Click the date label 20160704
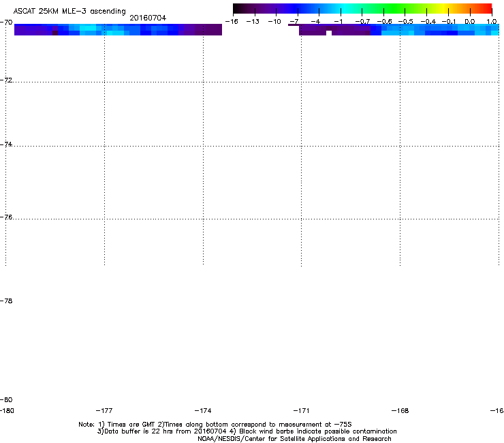The height and width of the screenshot is (443, 504). tap(148, 18)
